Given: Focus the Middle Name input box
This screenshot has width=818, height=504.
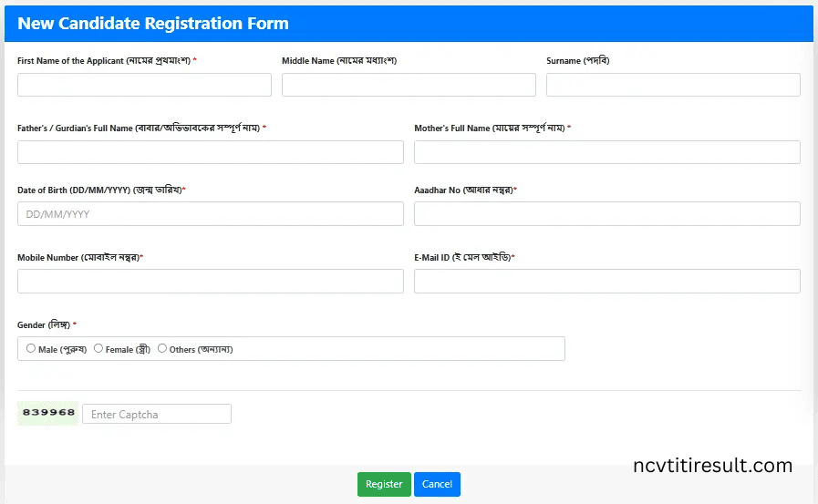Looking at the screenshot, I should click(x=409, y=85).
